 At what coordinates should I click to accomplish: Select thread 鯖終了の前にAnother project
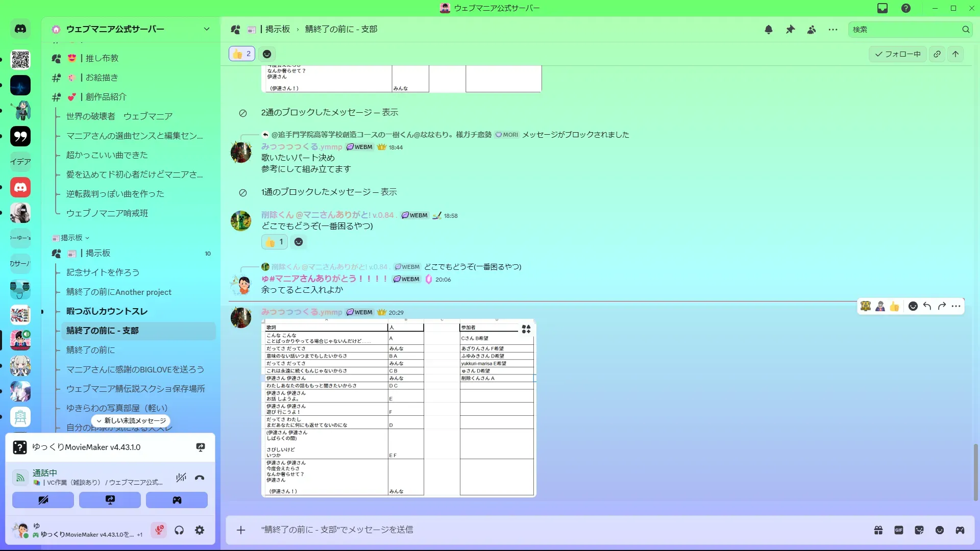pyautogui.click(x=118, y=292)
